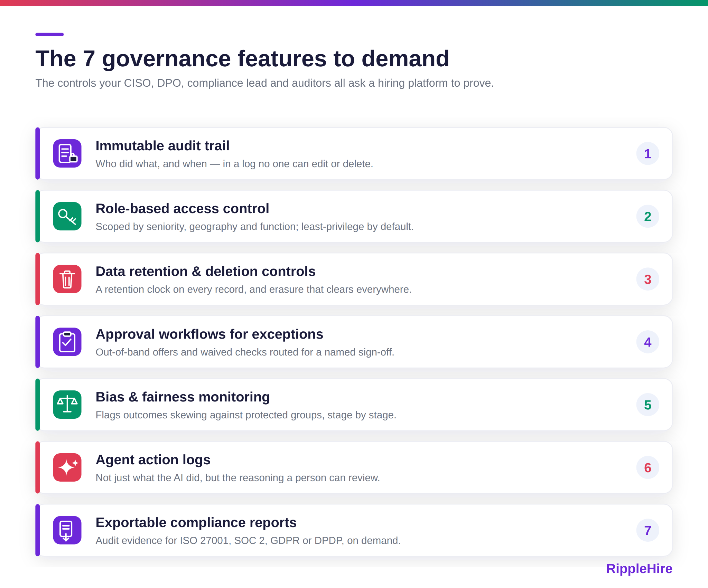Click the Exportable compliance reports download icon

(67, 530)
